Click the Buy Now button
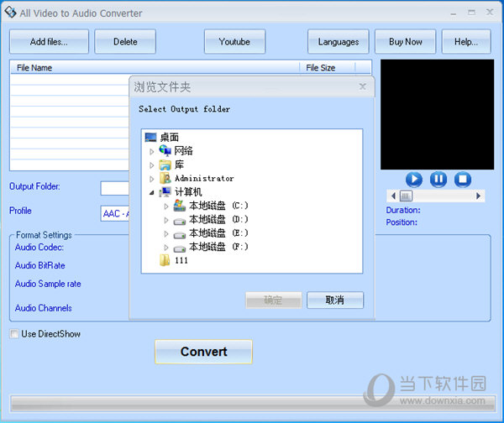 coord(406,41)
